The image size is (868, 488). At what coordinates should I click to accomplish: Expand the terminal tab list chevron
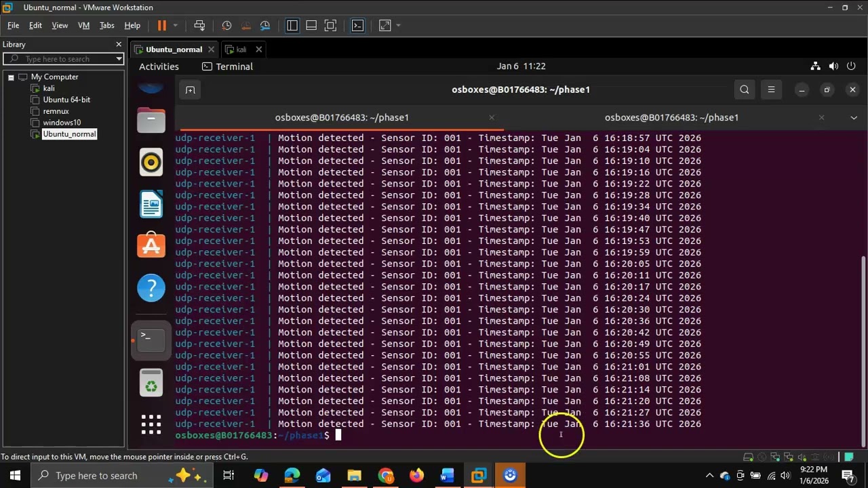click(x=854, y=117)
